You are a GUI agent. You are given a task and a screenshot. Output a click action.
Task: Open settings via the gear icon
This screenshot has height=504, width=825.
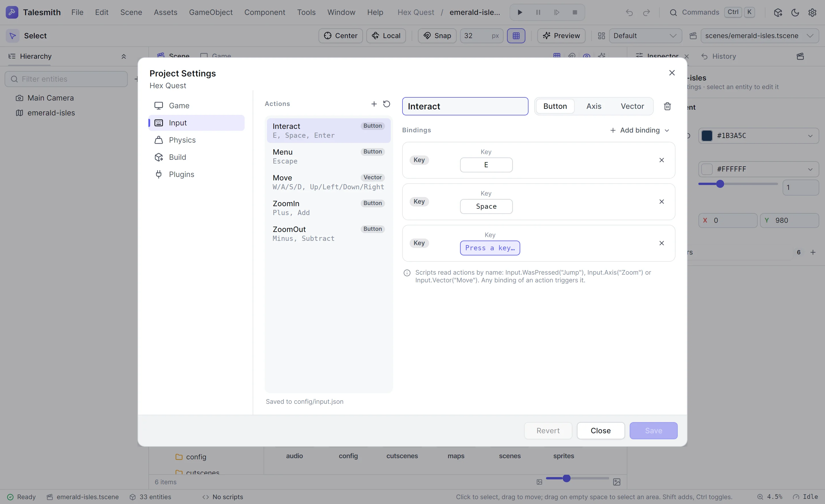(812, 12)
